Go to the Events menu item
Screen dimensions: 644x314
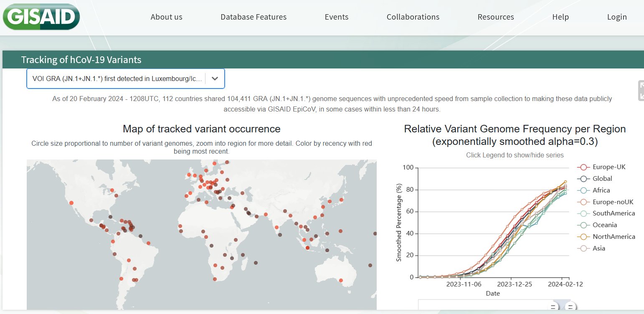click(x=337, y=17)
